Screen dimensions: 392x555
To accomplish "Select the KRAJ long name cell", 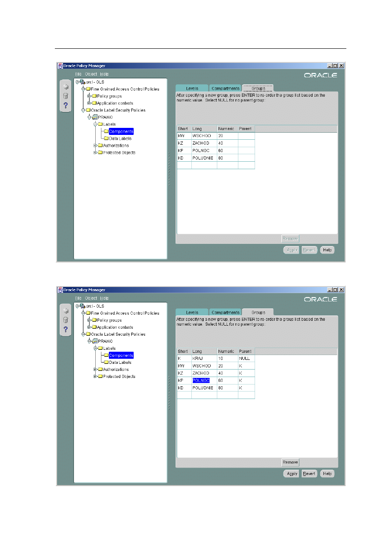I will (x=204, y=359).
